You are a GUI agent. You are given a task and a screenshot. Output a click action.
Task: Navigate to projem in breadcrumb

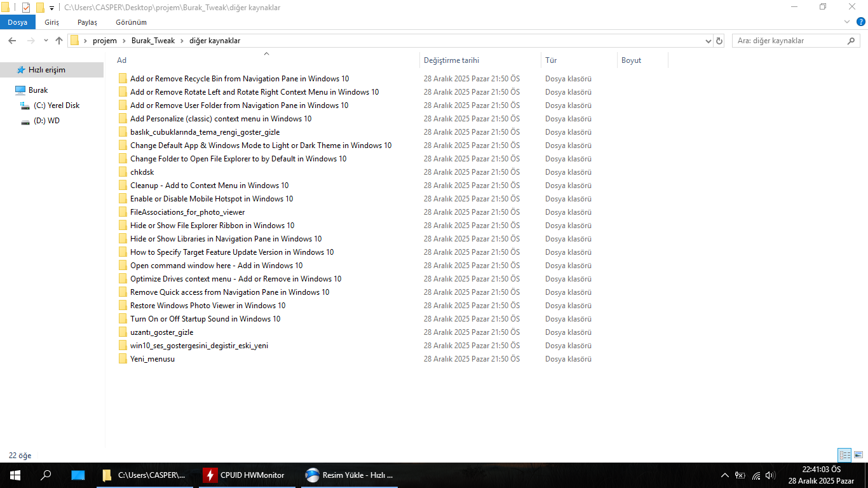click(x=105, y=41)
